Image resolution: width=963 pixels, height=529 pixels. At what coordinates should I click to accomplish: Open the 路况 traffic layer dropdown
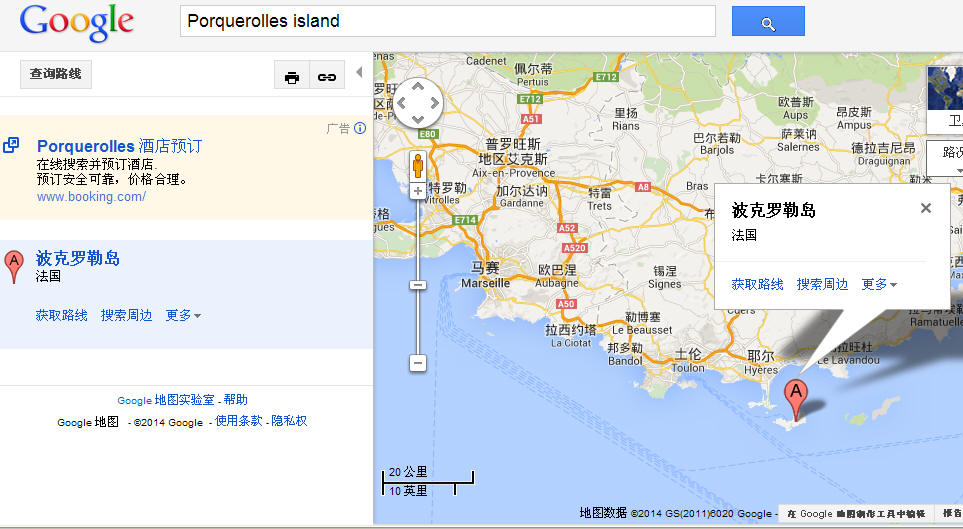pos(946,159)
